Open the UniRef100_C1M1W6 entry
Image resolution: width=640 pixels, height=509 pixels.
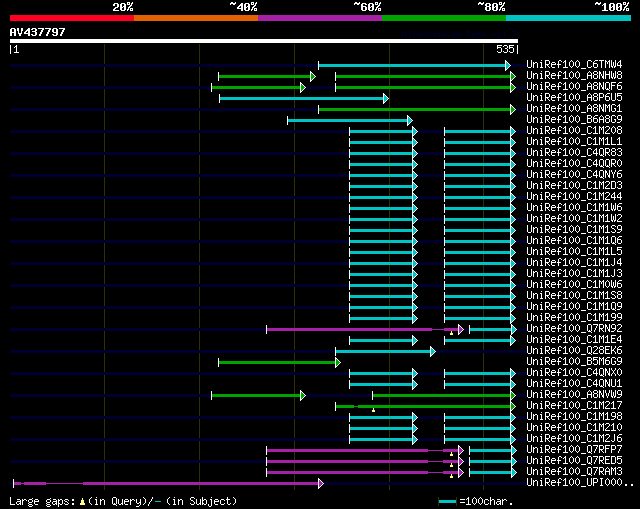coord(574,208)
